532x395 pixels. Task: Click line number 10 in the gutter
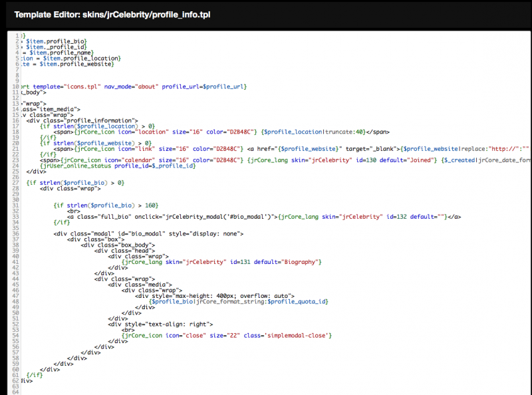[x=16, y=86]
